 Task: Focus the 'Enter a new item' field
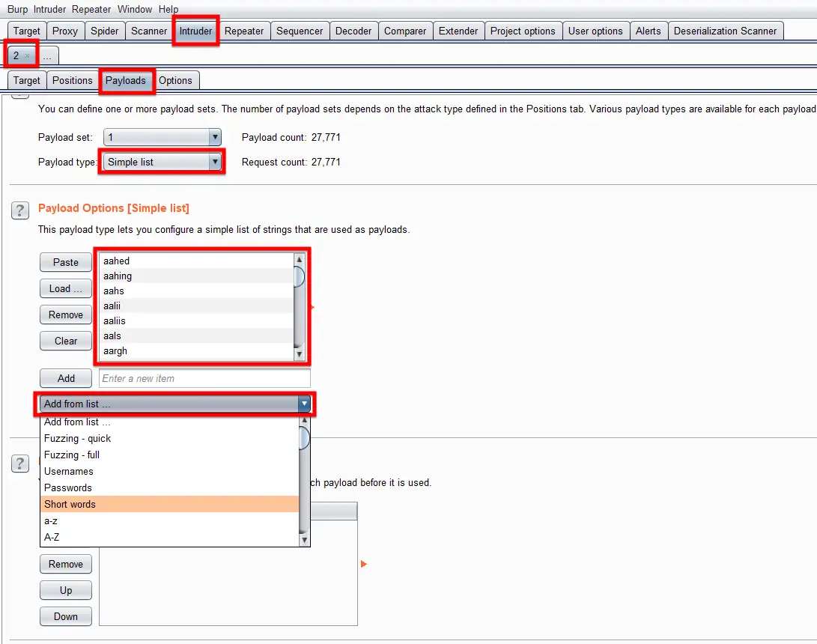coord(204,378)
